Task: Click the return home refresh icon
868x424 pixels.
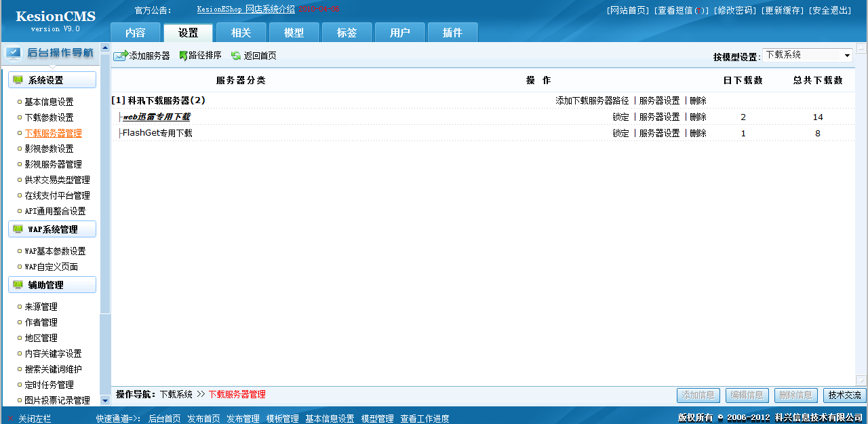Action: 236,56
